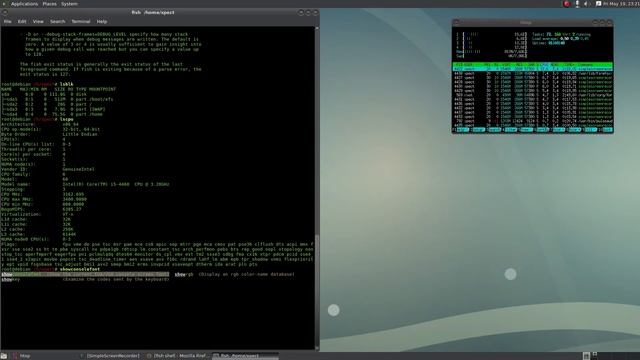The image size is (640, 360).
Task: Switch to the SimpleScreenRecorder taskbar entry
Action: point(110,356)
